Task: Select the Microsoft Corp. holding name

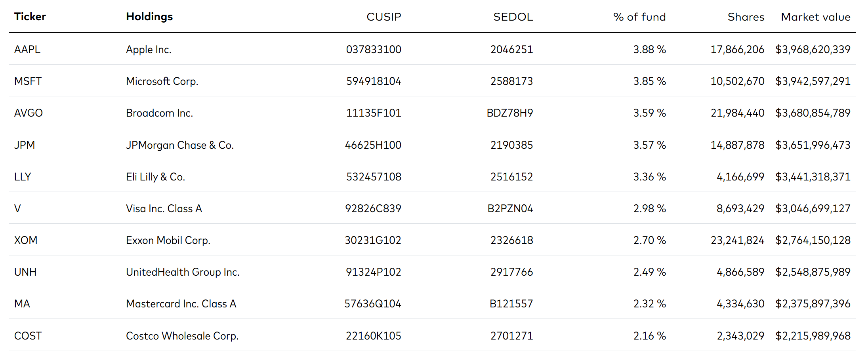Action: point(162,81)
